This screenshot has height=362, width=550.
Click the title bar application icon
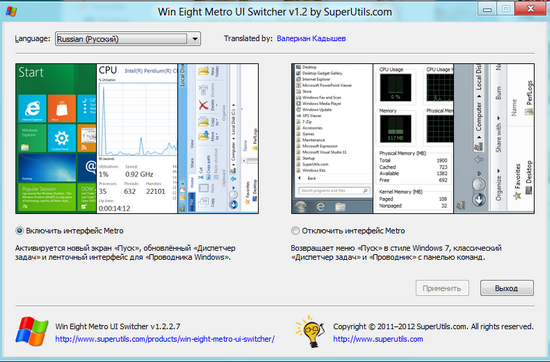pyautogui.click(x=11, y=12)
